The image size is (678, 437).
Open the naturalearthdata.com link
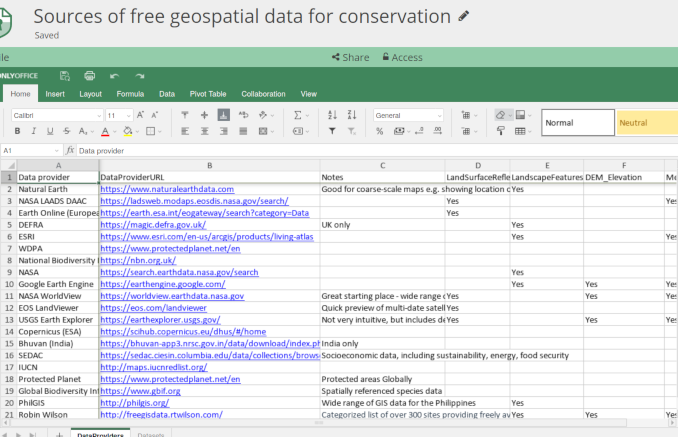[167, 189]
